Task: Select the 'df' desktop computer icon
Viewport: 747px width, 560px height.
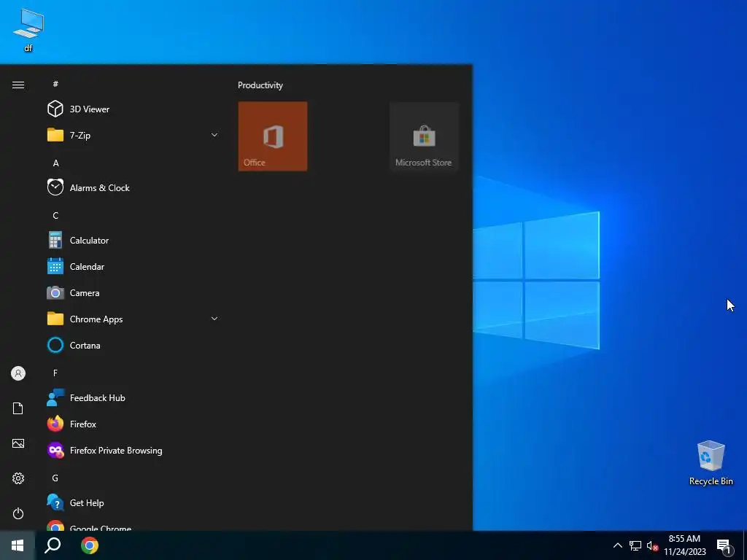Action: point(28,30)
